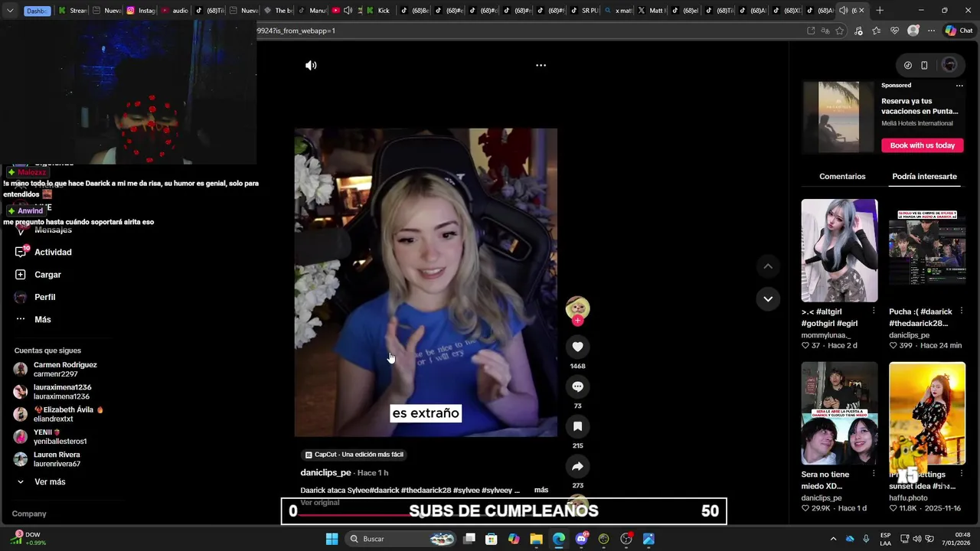The height and width of the screenshot is (551, 980).
Task: Mute the TikTok video with speaker icon
Action: 311,65
